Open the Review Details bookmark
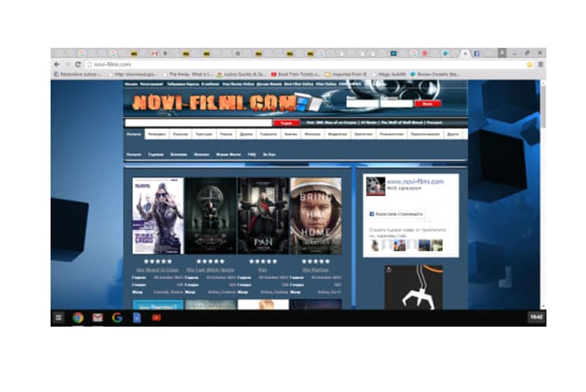586x392 pixels. 435,74
